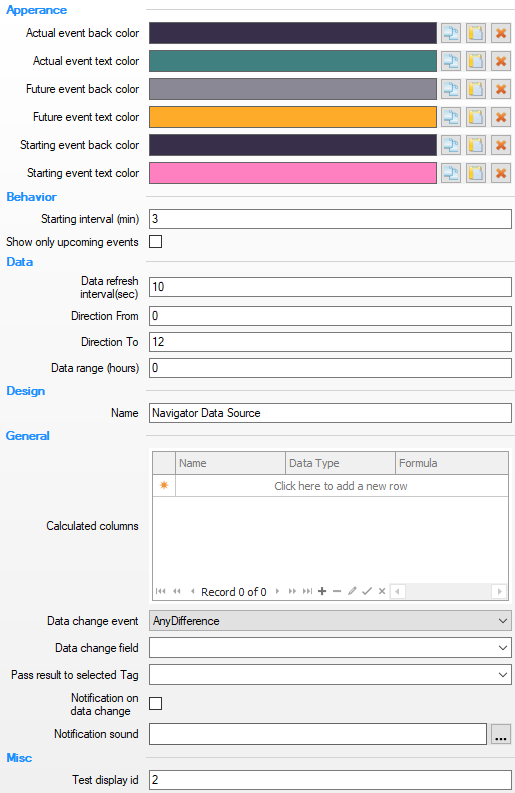Click the Direction From input
This screenshot has width=515, height=793.
point(330,316)
